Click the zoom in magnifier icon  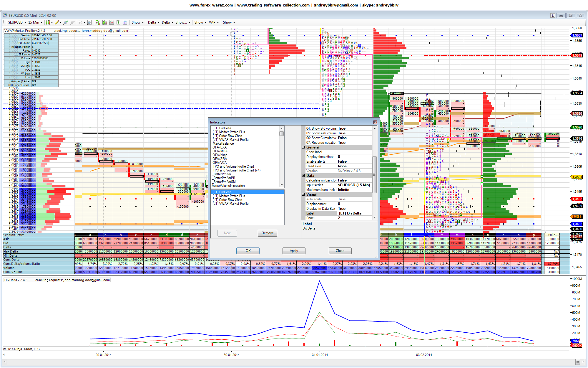65,22
